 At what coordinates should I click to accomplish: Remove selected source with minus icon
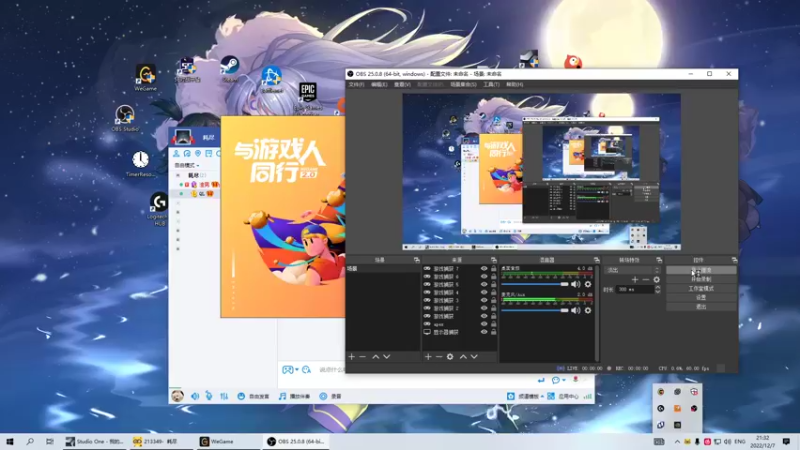tap(439, 357)
